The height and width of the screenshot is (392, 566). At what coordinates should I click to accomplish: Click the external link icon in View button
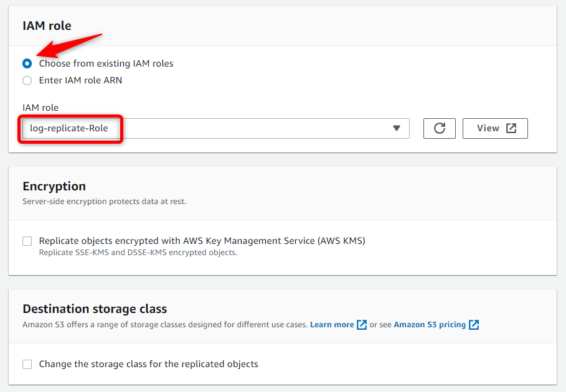511,128
